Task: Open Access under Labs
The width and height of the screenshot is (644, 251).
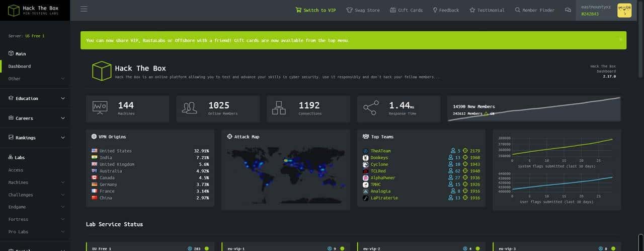Action: pos(16,170)
